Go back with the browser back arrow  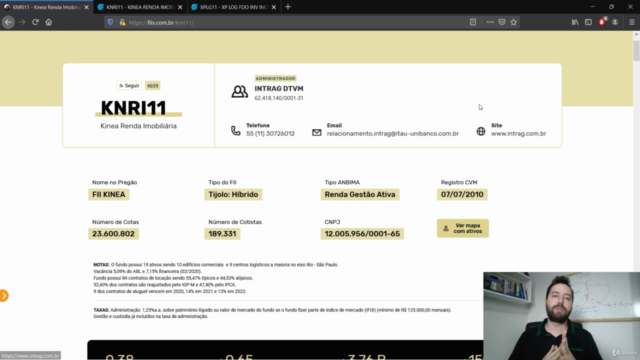coord(8,22)
